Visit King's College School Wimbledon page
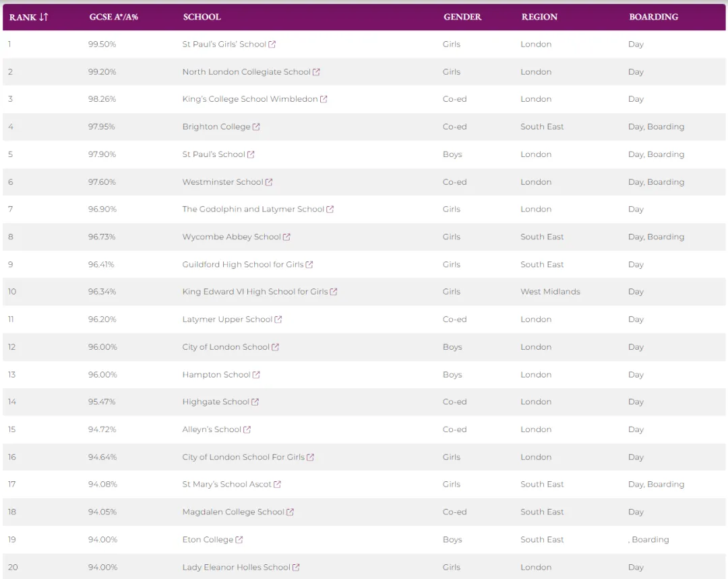728x579 pixels. click(x=250, y=99)
